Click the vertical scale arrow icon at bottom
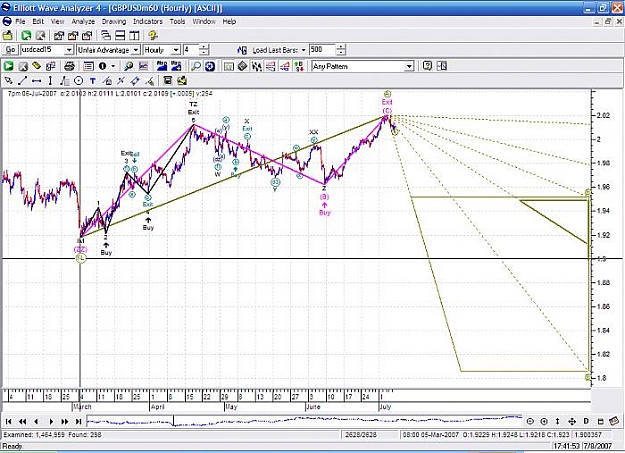625x453 pixels. click(x=558, y=421)
